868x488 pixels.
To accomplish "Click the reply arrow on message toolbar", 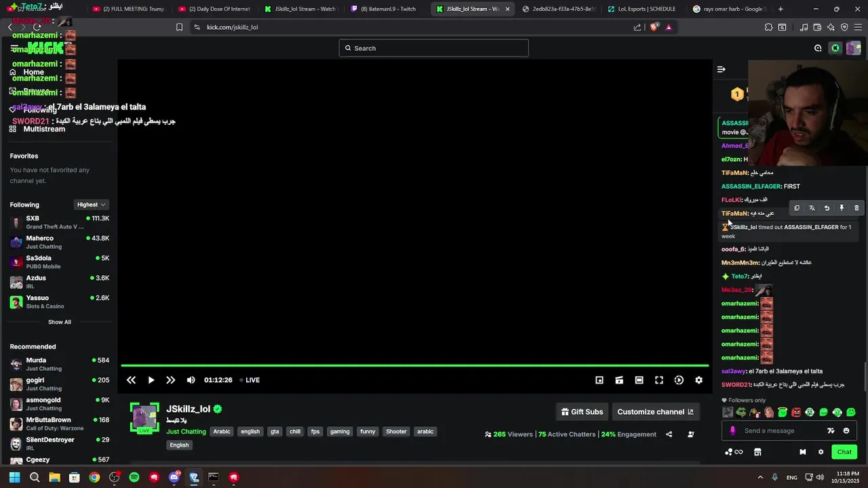I will [827, 208].
